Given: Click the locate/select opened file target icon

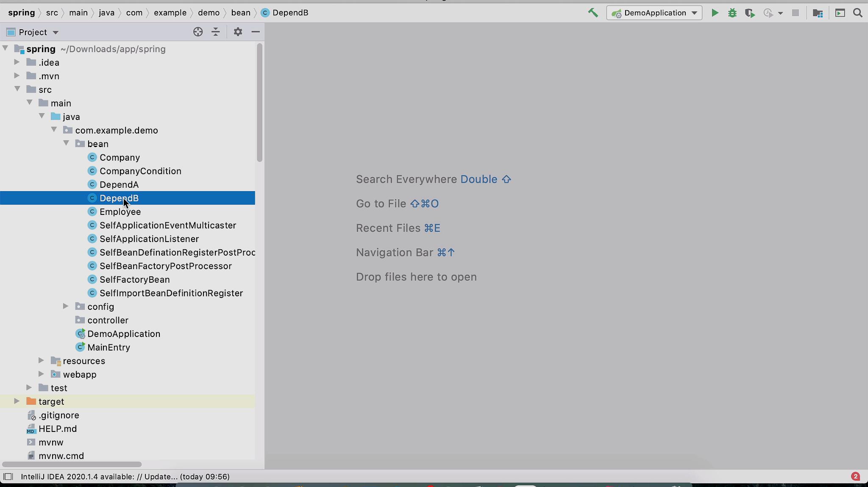Looking at the screenshot, I should (198, 32).
